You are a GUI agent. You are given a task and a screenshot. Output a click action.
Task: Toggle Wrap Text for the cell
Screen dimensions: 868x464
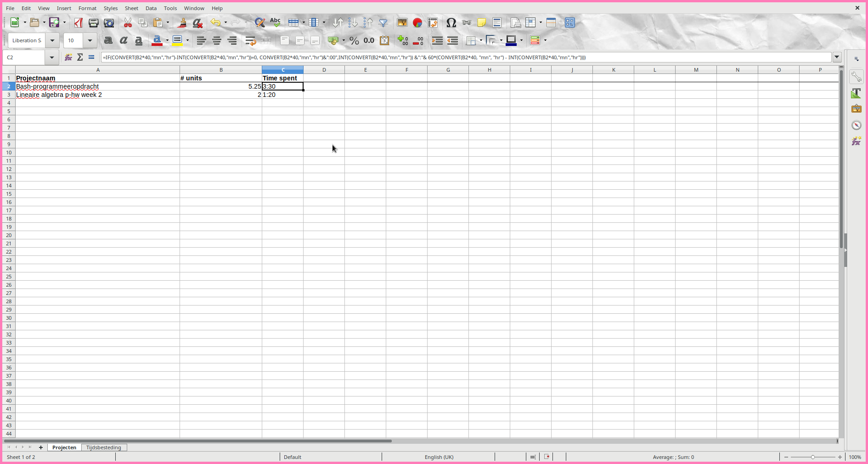[250, 40]
